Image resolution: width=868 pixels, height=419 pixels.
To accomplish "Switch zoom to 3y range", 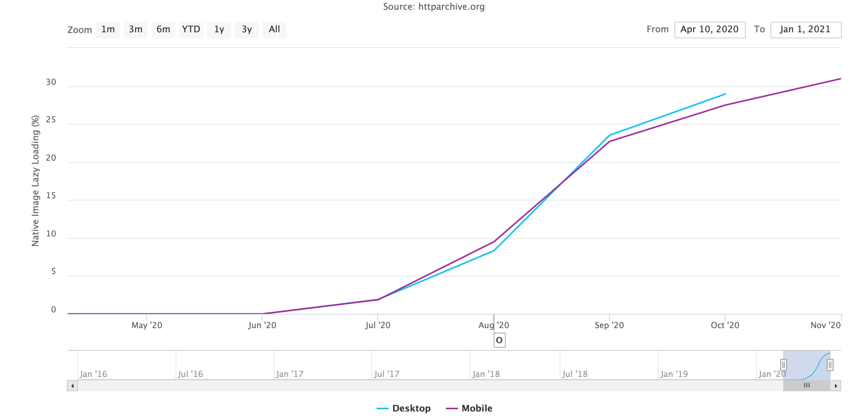I will [x=246, y=30].
